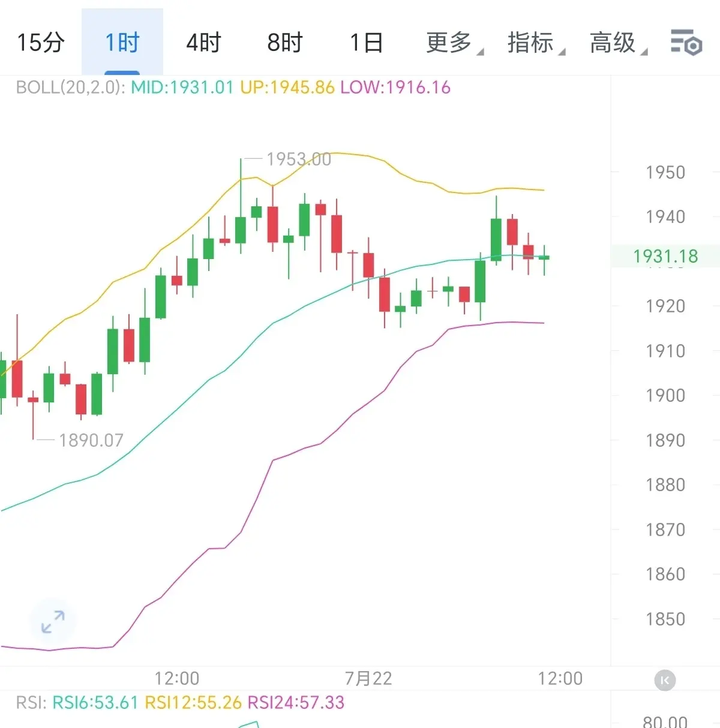Open the 指标 indicators dropdown
The image size is (720, 728).
pos(536,43)
